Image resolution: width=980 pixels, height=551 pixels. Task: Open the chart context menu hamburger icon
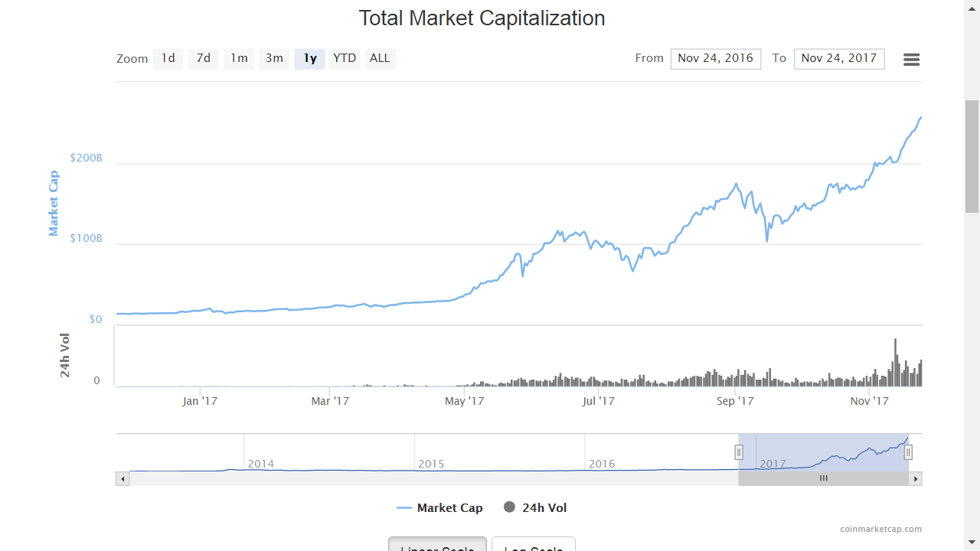tap(911, 60)
